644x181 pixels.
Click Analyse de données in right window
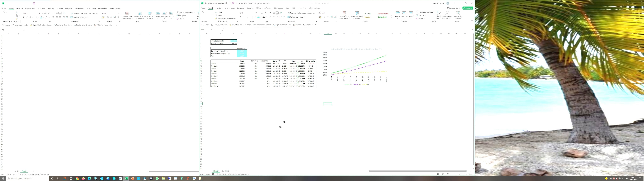point(458,15)
